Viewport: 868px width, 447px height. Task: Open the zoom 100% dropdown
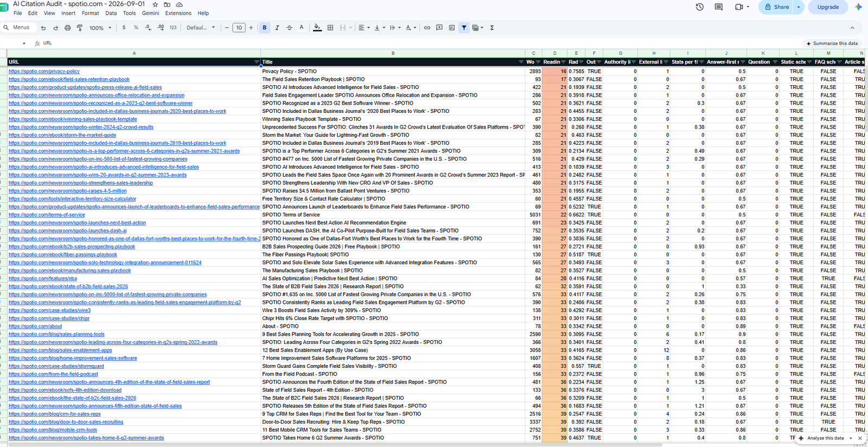coord(100,28)
